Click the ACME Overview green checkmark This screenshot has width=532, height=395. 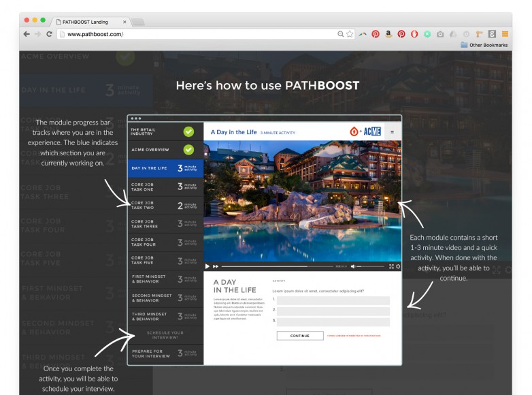[188, 149]
